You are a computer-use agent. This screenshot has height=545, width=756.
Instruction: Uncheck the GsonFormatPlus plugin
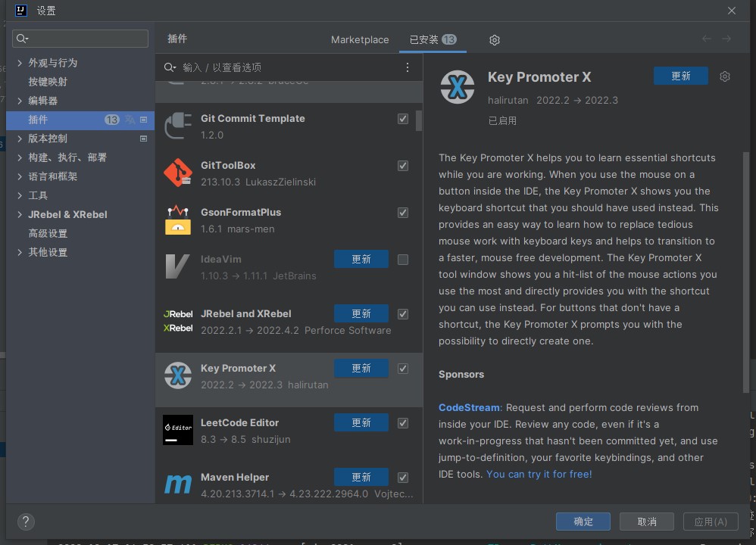point(403,213)
